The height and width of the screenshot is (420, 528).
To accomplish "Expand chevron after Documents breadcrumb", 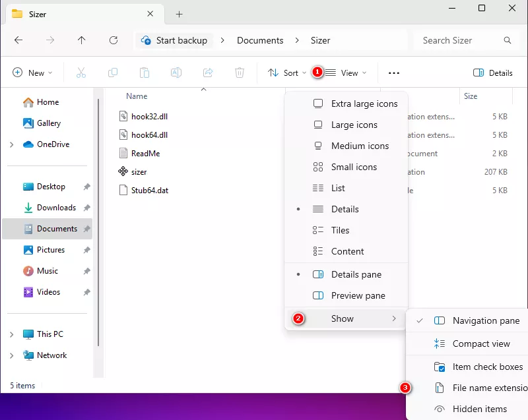I will click(297, 40).
